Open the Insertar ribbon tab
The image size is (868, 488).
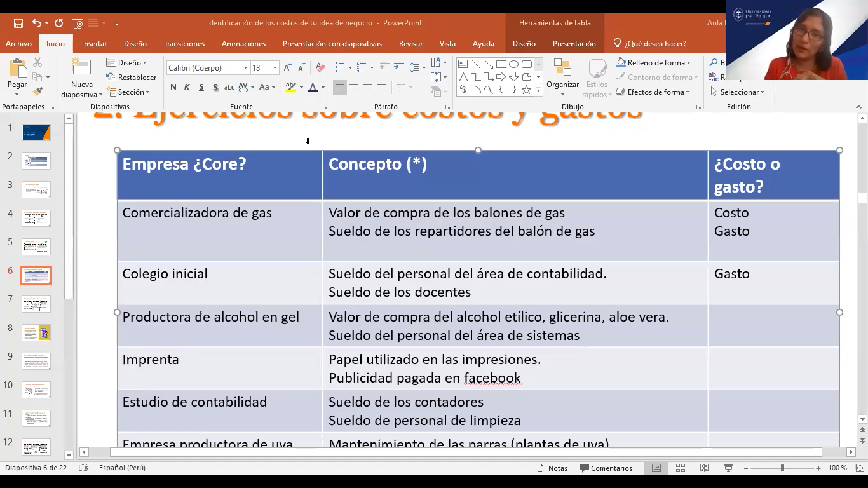tap(94, 44)
